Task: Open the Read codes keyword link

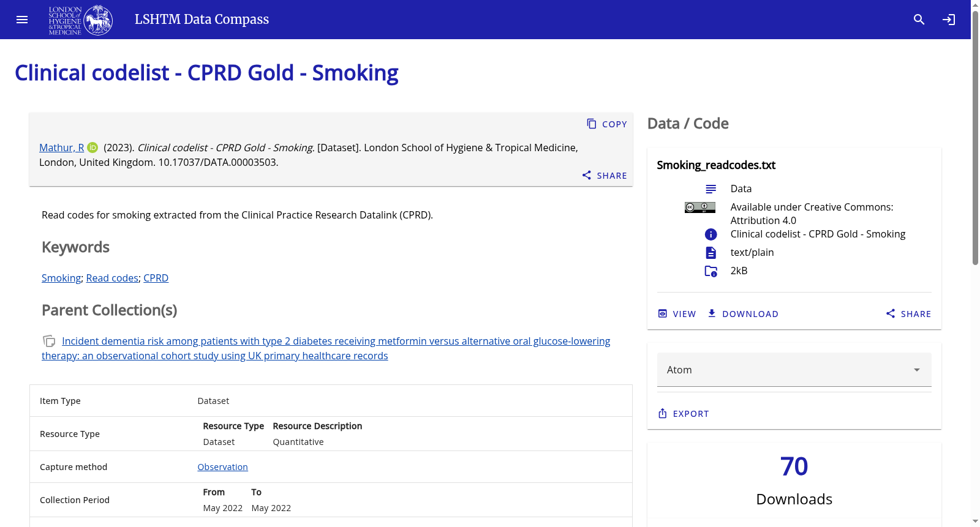Action: coord(112,278)
